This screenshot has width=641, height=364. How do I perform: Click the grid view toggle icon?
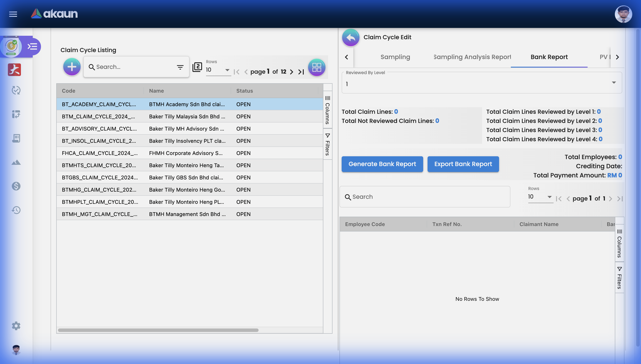click(x=317, y=67)
